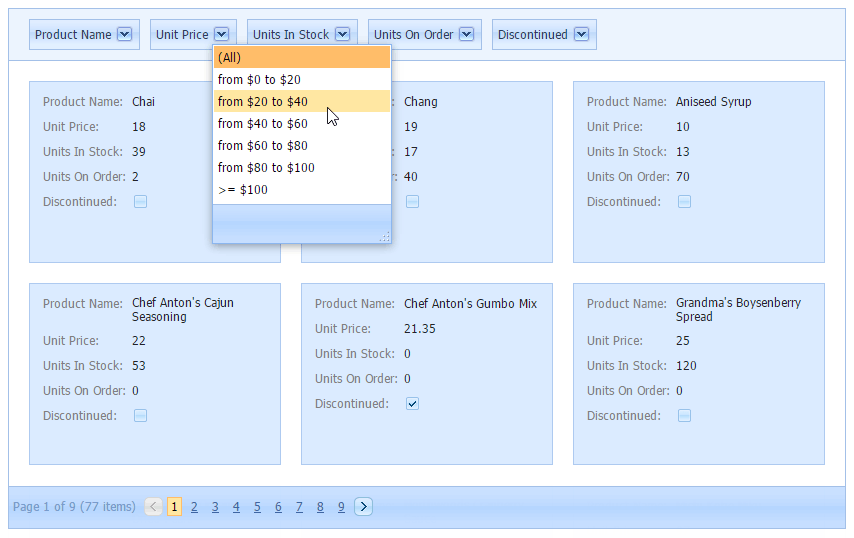The image size is (854, 538).
Task: Open the Discontinued filter dropdown arrow
Action: coord(581,34)
